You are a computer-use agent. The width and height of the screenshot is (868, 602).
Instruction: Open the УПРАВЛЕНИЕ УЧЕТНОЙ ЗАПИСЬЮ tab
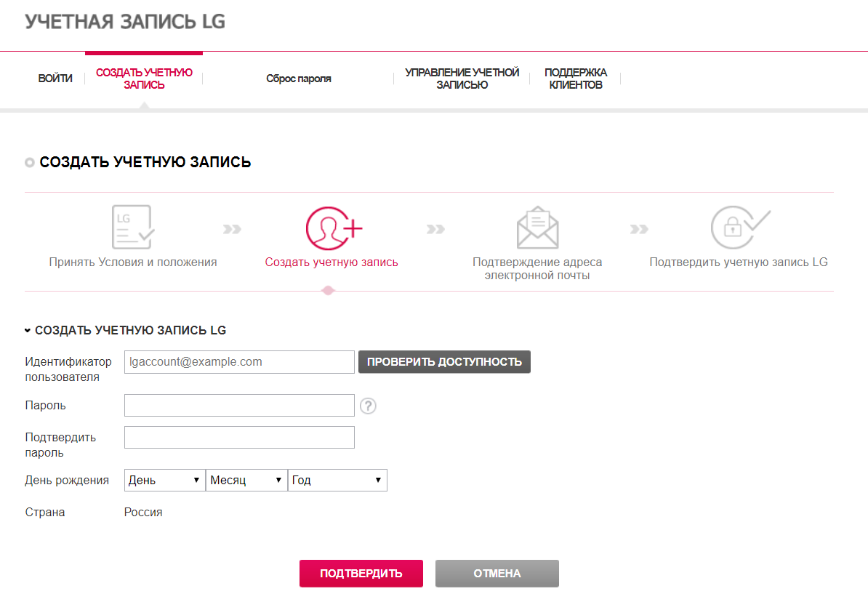click(462, 79)
